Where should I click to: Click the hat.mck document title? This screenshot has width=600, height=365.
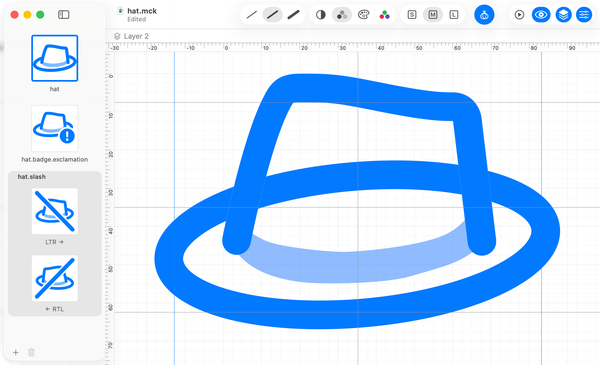[x=142, y=11]
